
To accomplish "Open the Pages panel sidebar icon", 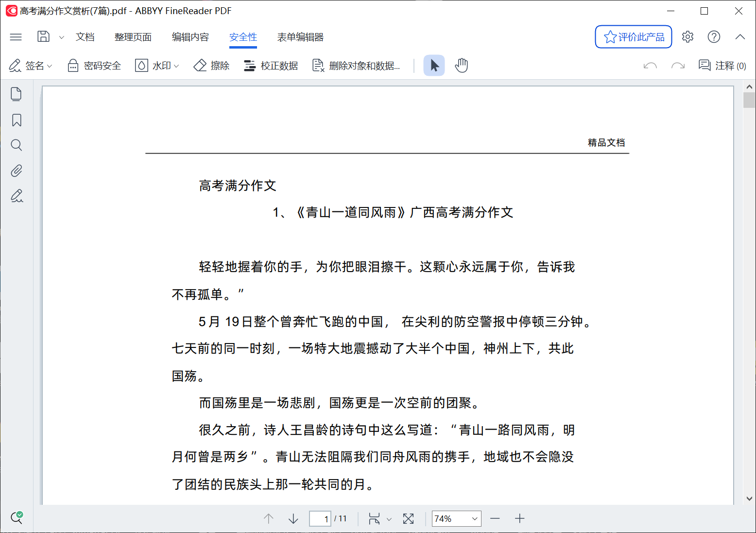I will tap(17, 94).
